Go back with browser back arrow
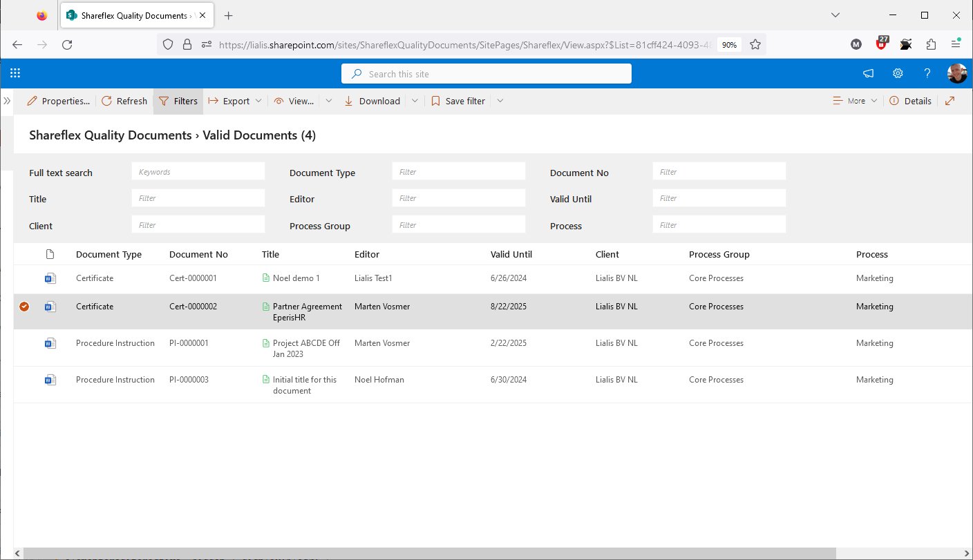This screenshot has width=973, height=560. click(x=17, y=44)
